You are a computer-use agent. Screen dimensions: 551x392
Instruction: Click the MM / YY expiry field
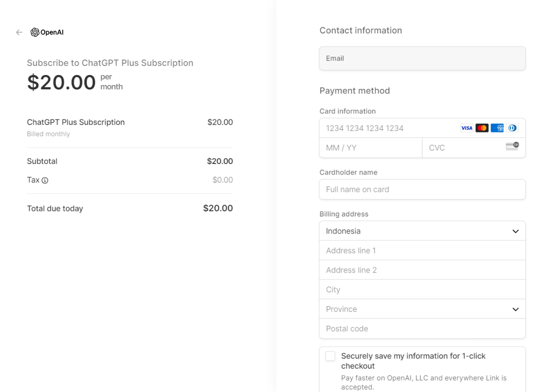tap(370, 148)
